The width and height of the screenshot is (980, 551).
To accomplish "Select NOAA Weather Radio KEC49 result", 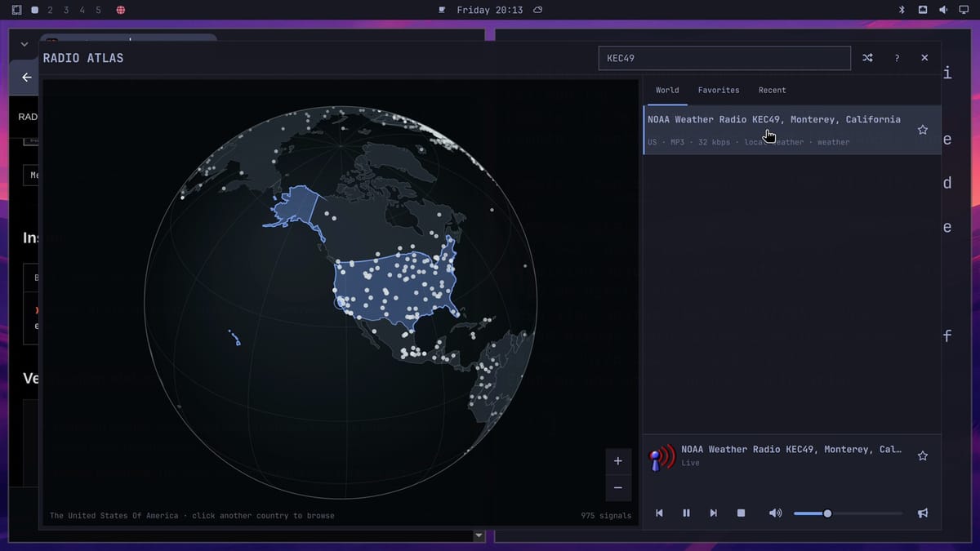I will [x=792, y=130].
